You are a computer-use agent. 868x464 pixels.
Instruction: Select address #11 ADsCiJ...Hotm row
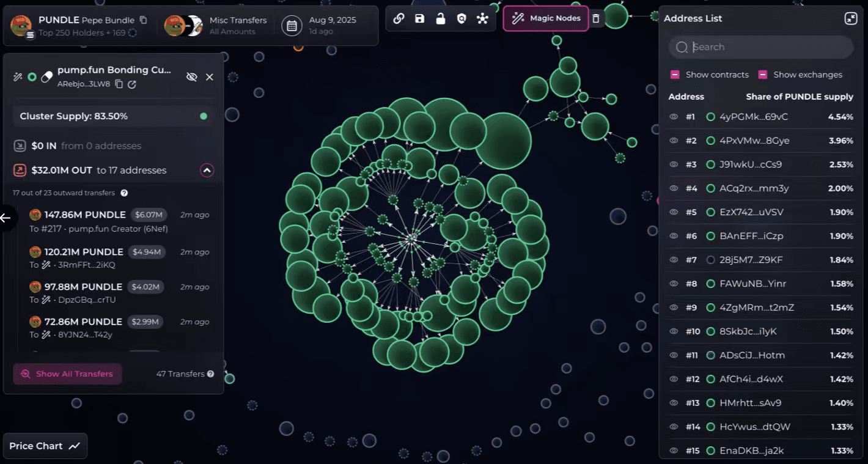760,355
